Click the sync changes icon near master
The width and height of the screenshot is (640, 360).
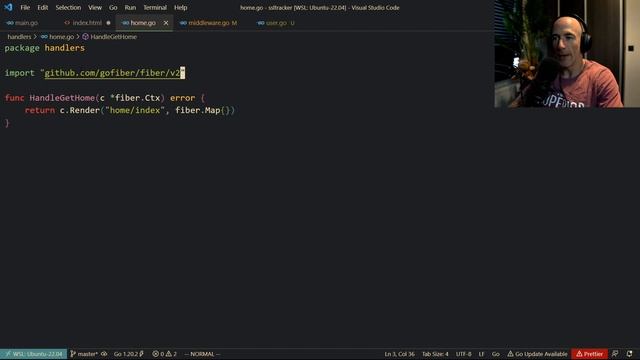point(104,354)
